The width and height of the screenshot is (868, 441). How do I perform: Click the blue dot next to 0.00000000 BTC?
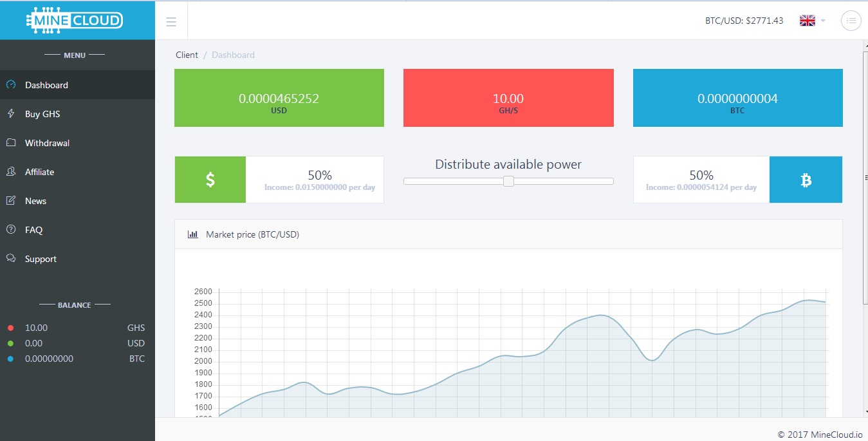[x=10, y=359]
